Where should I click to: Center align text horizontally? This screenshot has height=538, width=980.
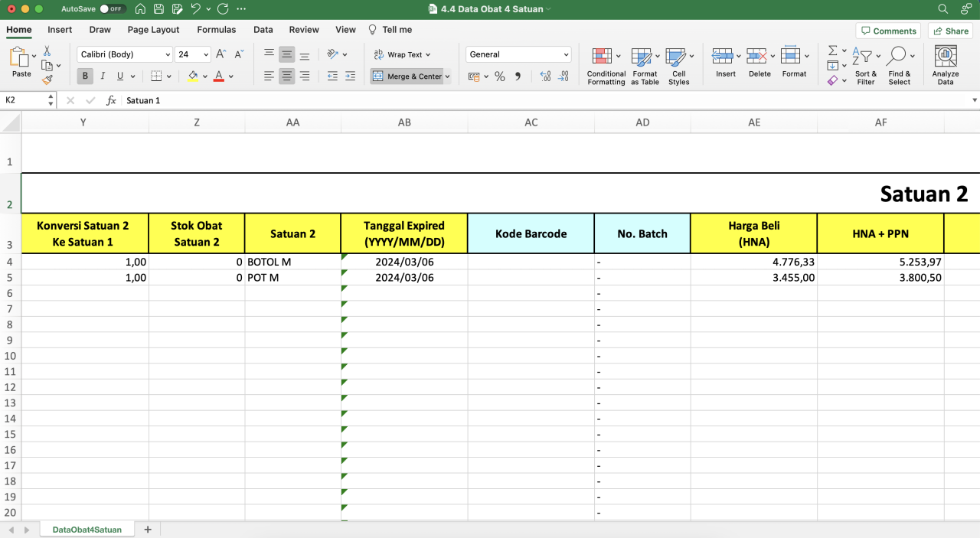pyautogui.click(x=286, y=76)
